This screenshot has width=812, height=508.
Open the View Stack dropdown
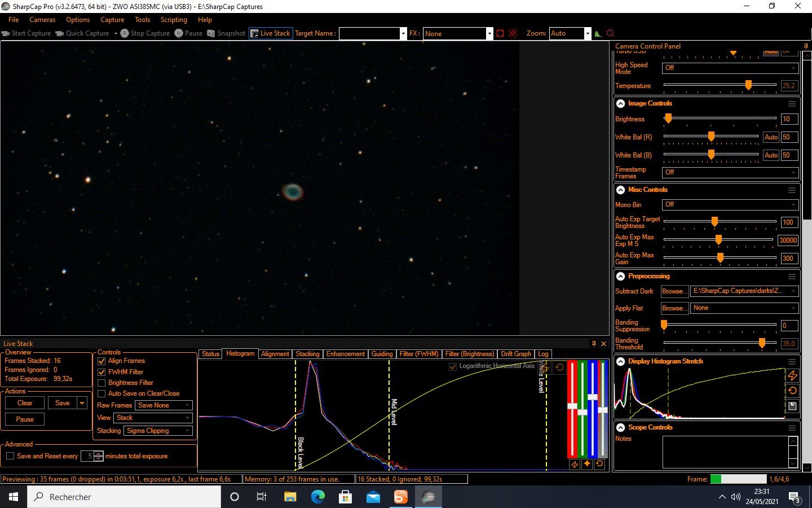click(153, 418)
